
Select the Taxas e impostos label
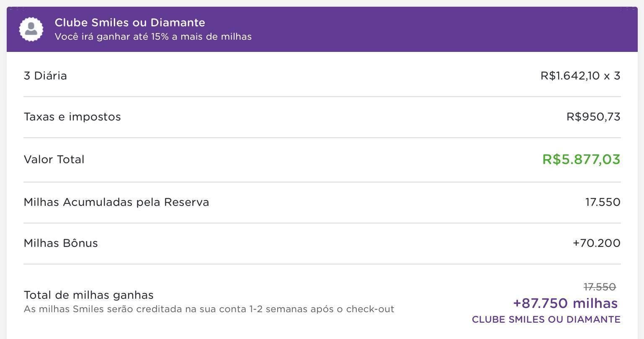72,117
